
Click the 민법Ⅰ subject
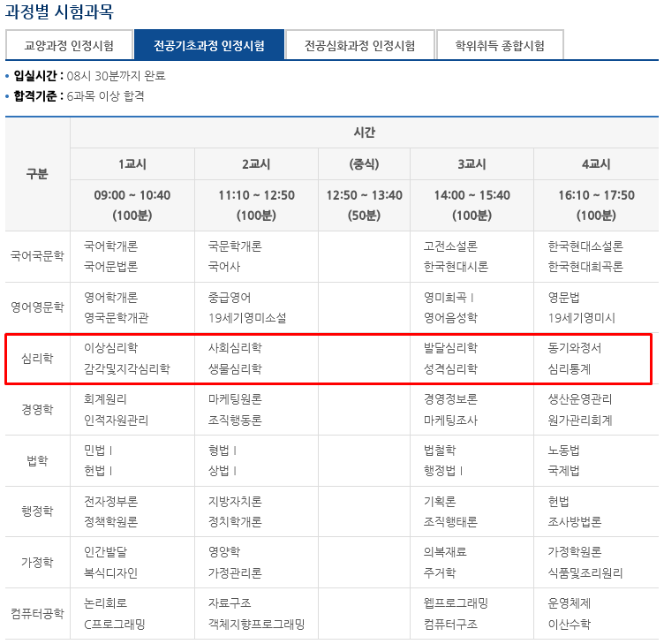point(98,451)
